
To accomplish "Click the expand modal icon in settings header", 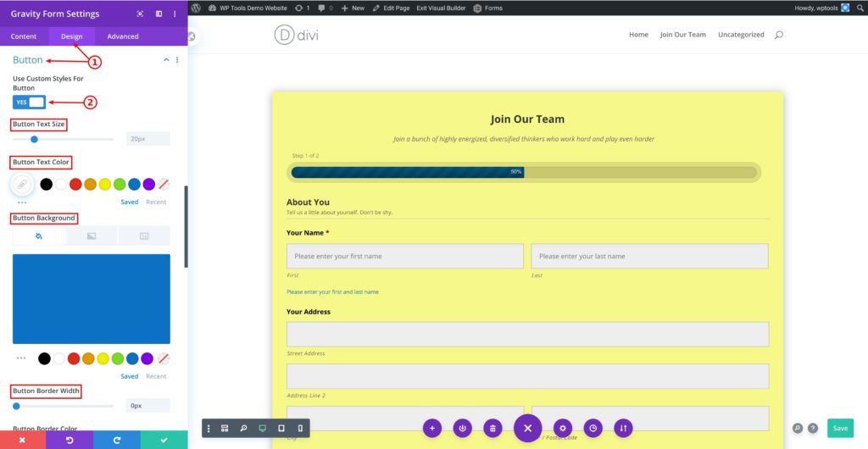I will tap(140, 14).
